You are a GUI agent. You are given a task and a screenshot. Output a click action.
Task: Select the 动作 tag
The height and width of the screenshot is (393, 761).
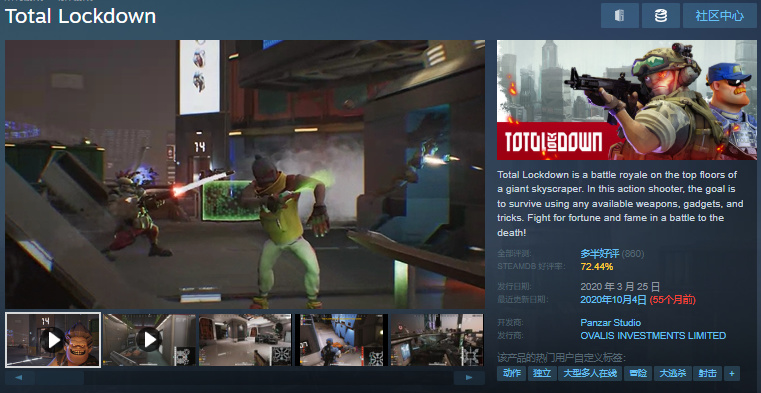512,373
